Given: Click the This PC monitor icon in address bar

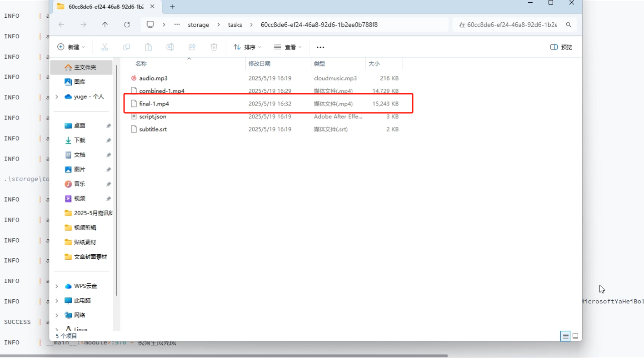Looking at the screenshot, I should 150,25.
